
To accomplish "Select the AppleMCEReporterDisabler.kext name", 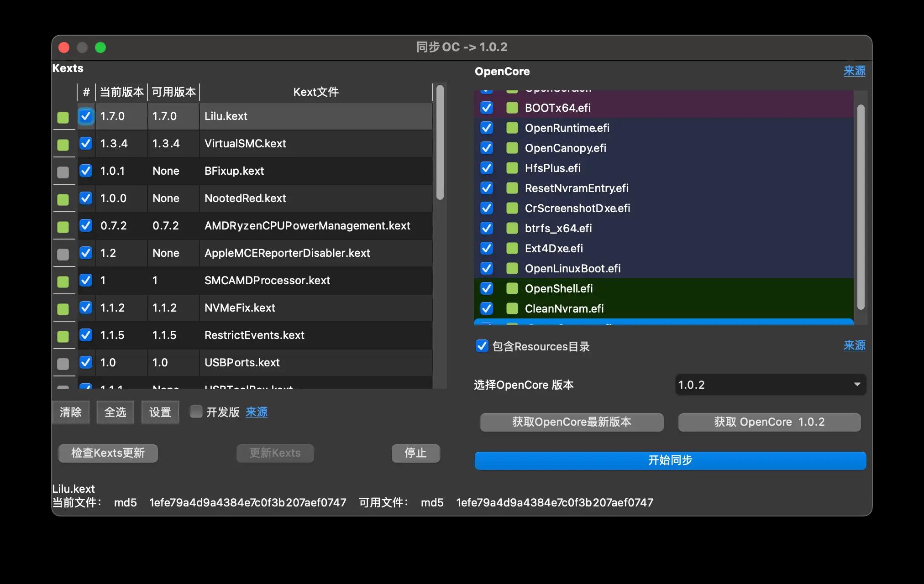I will coord(287,253).
